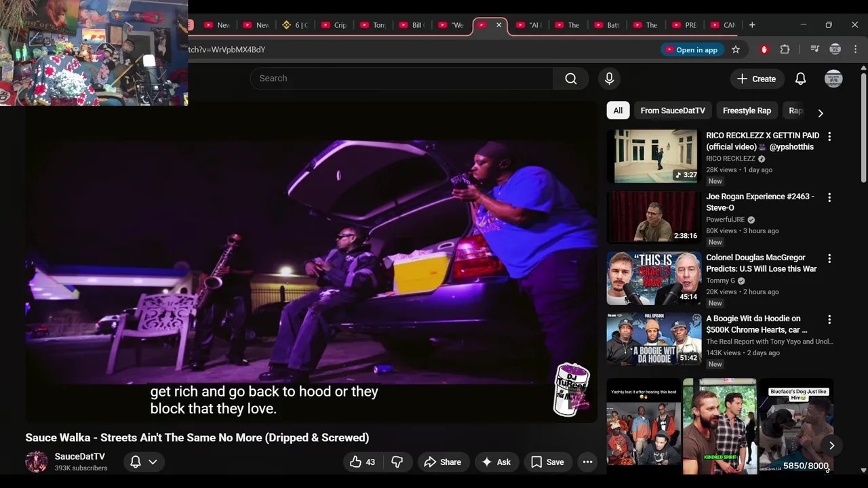Click the like count 43

370,462
